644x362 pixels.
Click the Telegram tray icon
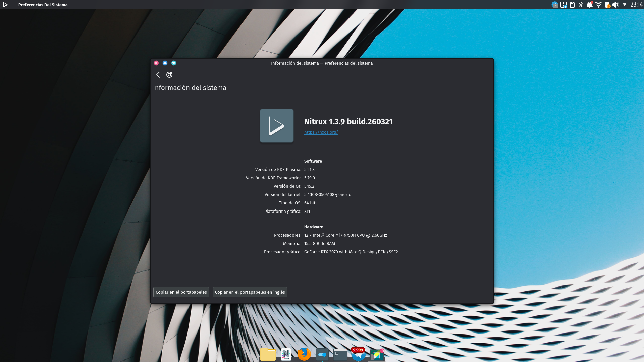coord(555,5)
